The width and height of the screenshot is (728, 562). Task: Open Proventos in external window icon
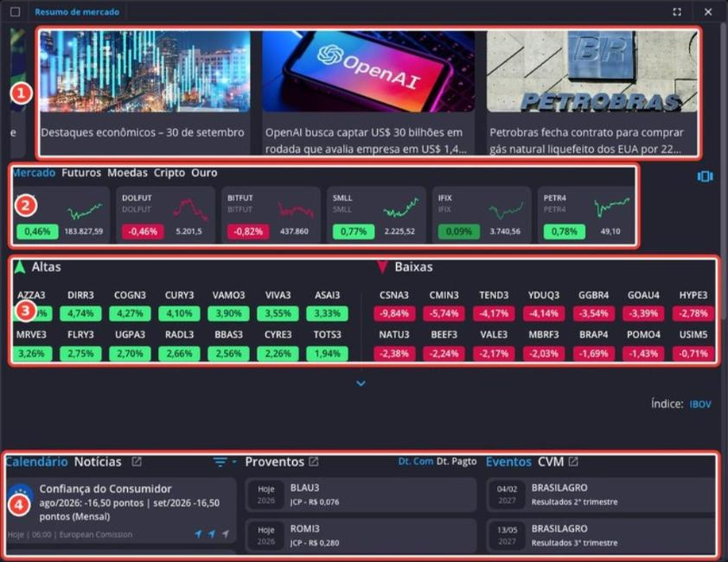coord(314,462)
